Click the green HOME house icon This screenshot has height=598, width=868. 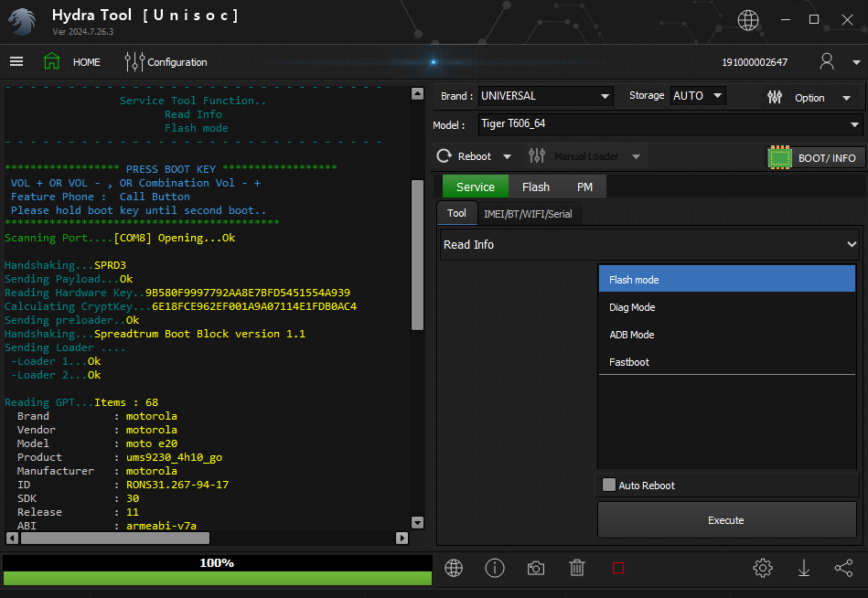tap(51, 61)
